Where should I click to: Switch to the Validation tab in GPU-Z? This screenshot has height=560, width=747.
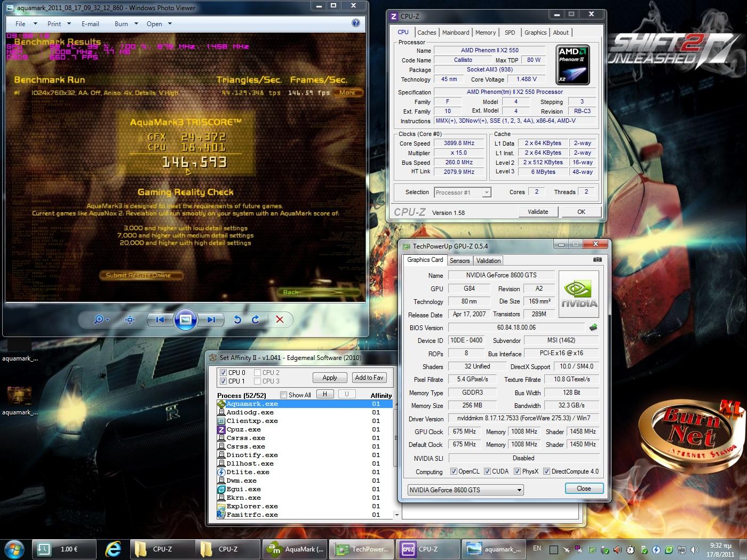pyautogui.click(x=488, y=261)
